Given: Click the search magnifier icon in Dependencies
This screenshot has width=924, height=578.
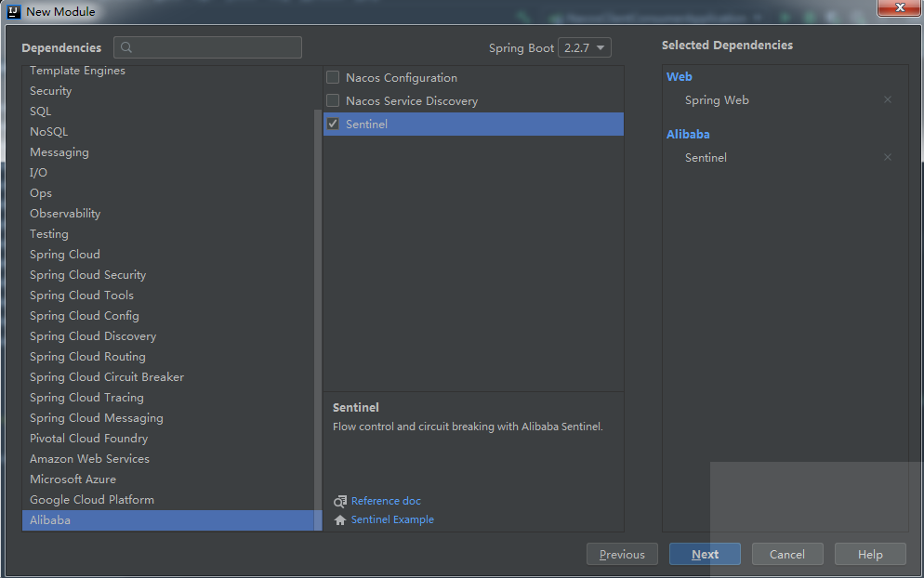Looking at the screenshot, I should 126,47.
